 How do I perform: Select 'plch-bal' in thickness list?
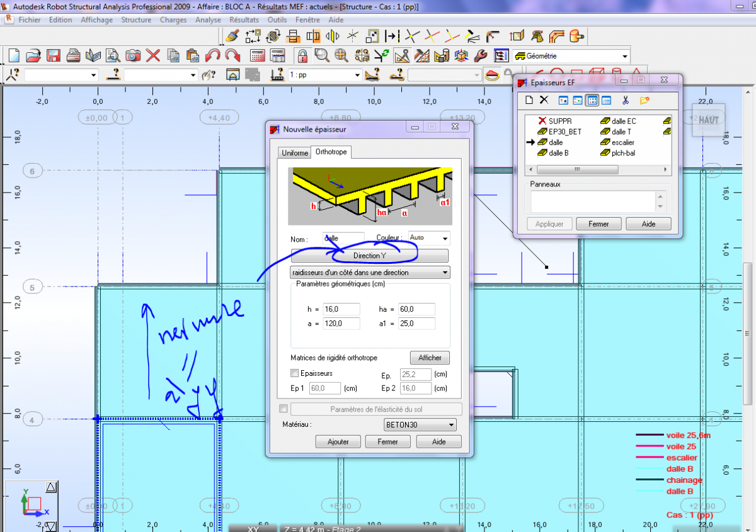click(618, 153)
